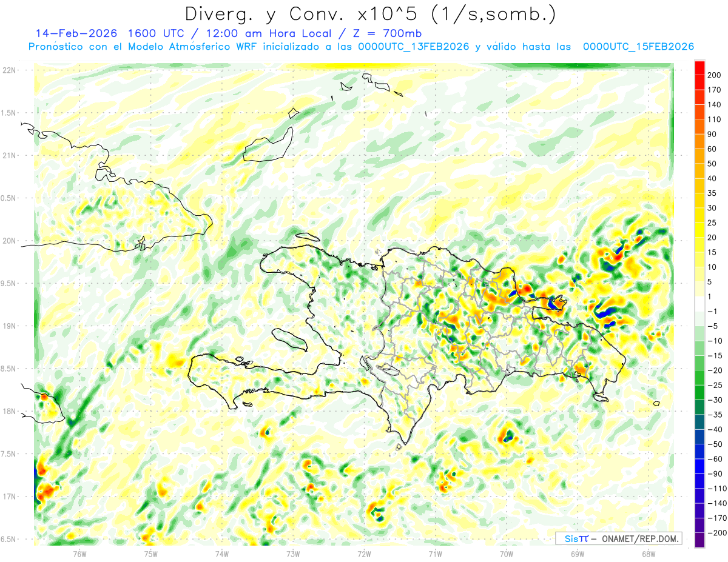This screenshot has width=728, height=562.
Task: Click the '19N' latitude label
Action: click(9, 326)
